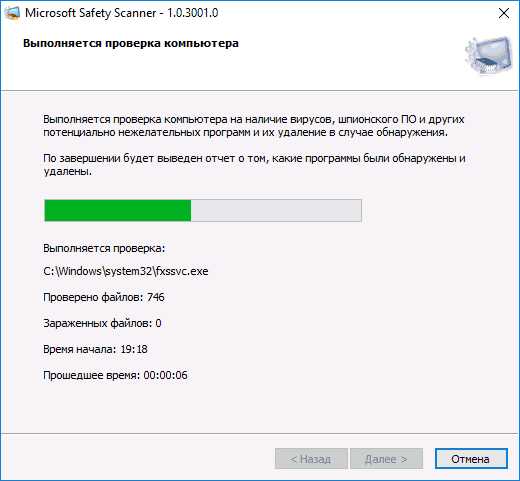Click the window title text Microsoft Safety Scanner
Screen dimensions: 520x481
click(91, 13)
